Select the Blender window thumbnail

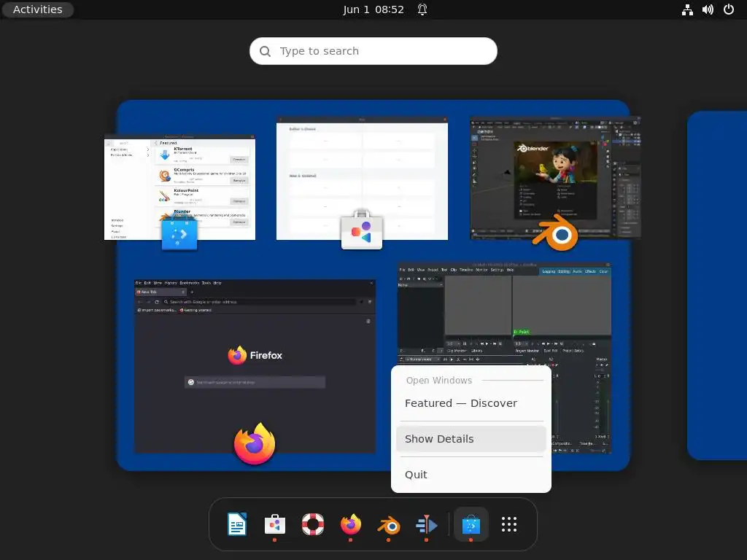point(555,177)
